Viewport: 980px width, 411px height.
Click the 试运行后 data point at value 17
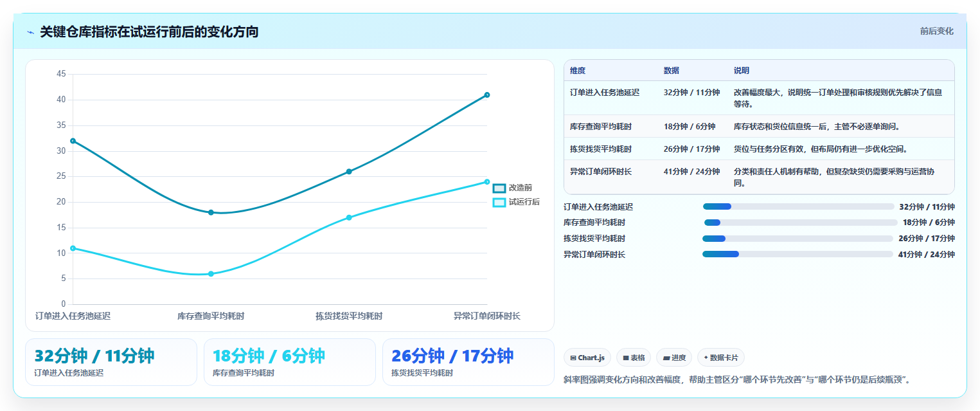pos(349,217)
